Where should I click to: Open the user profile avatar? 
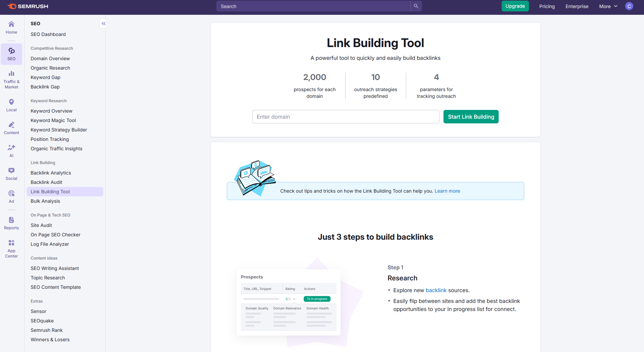[x=629, y=6]
